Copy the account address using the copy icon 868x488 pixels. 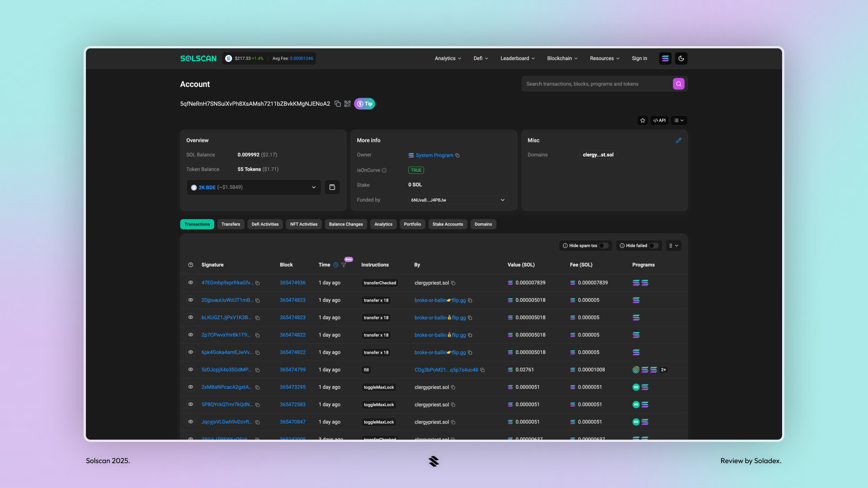tap(338, 103)
